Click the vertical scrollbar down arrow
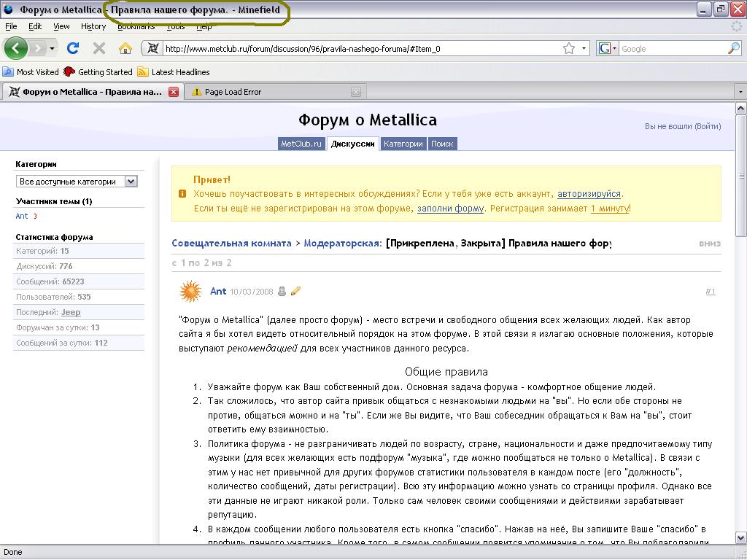The width and height of the screenshot is (747, 560). [x=740, y=539]
